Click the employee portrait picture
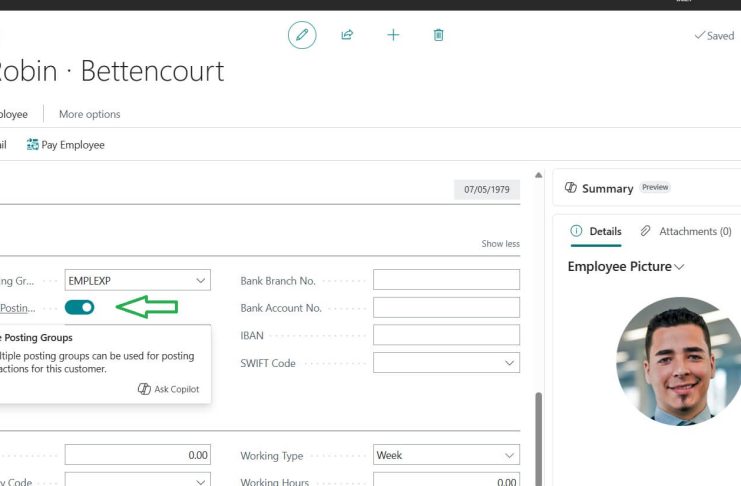This screenshot has height=486, width=741. click(679, 361)
